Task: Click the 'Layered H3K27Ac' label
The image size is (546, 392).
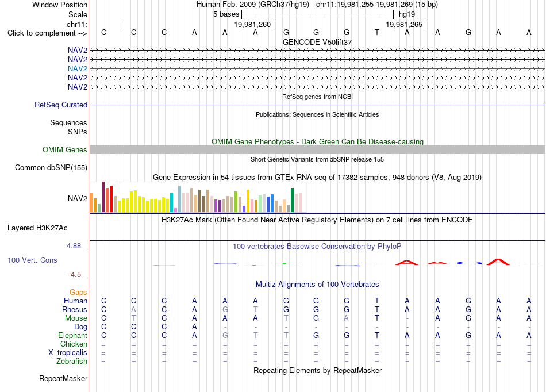Action: tap(37, 228)
